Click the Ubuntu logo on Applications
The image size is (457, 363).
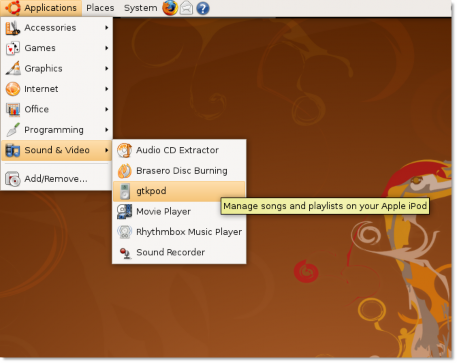coord(13,8)
